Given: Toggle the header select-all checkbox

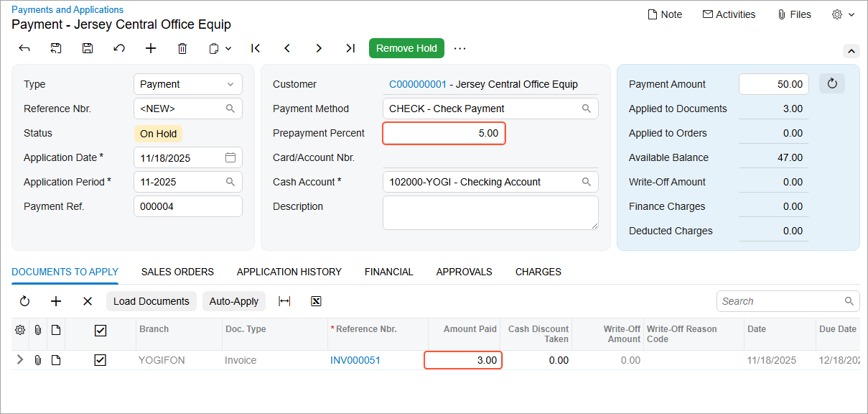Looking at the screenshot, I should click(101, 330).
